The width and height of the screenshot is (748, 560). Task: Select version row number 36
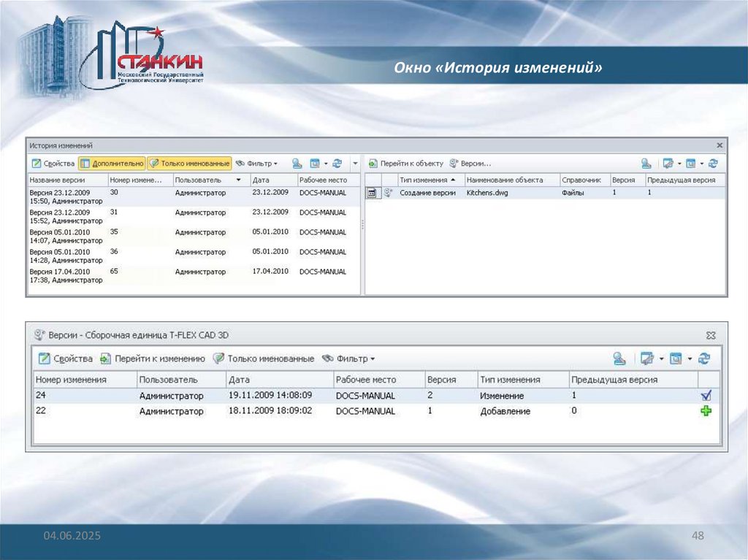tap(194, 256)
